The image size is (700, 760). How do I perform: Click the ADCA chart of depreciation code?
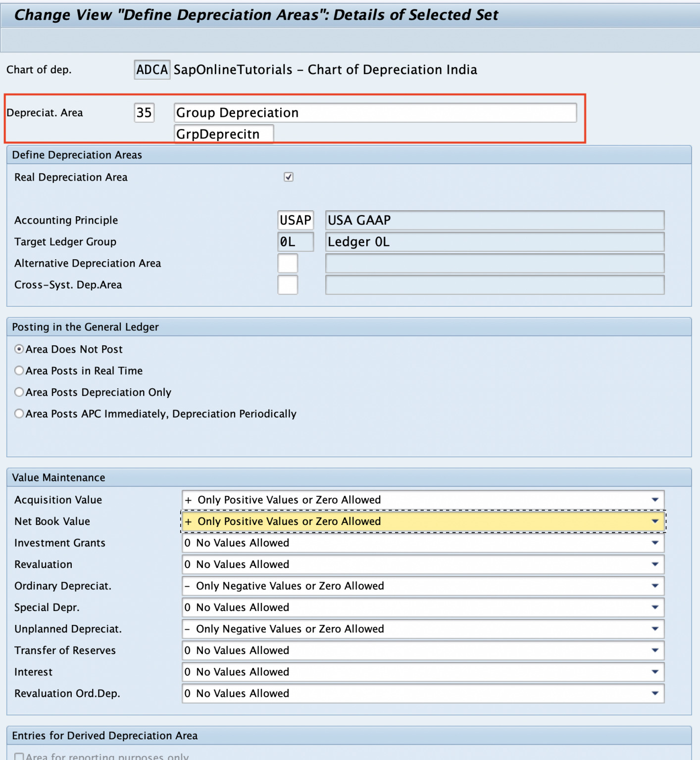tap(152, 70)
